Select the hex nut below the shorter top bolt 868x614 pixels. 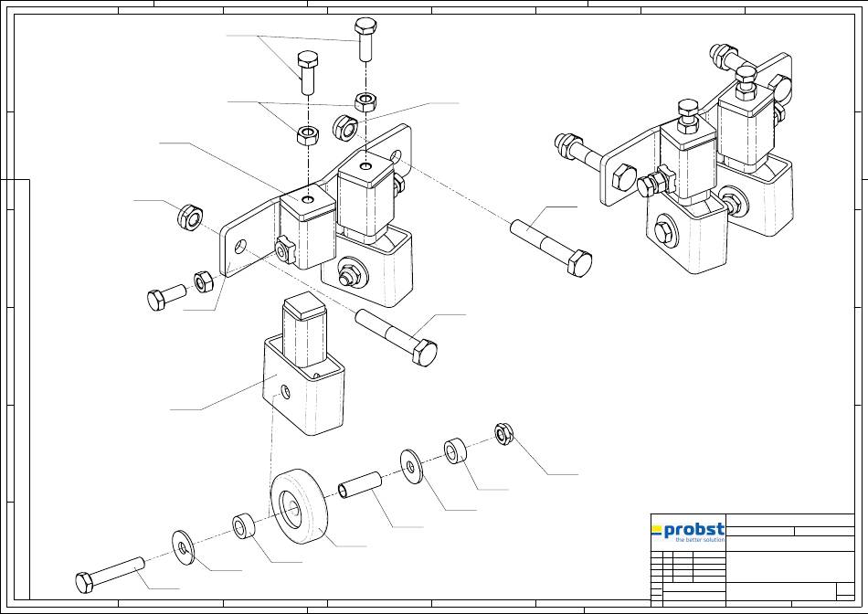click(307, 134)
